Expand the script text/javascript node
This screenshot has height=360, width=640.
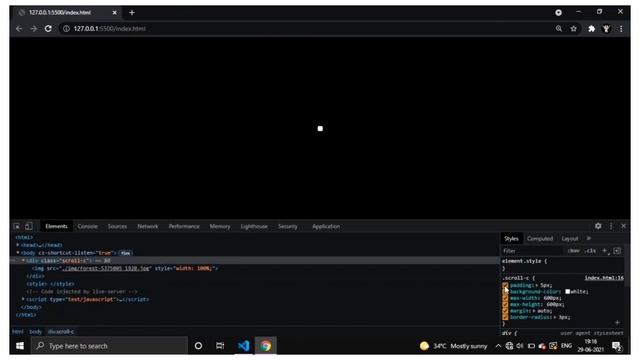[23, 299]
